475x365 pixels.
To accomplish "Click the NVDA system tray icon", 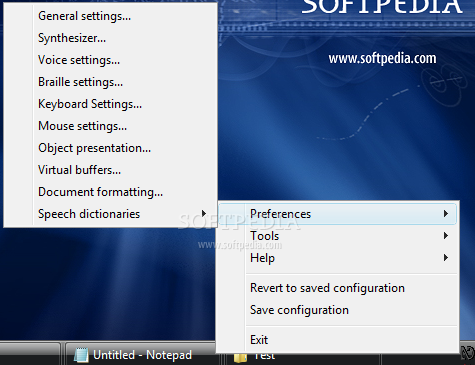I will [468, 353].
